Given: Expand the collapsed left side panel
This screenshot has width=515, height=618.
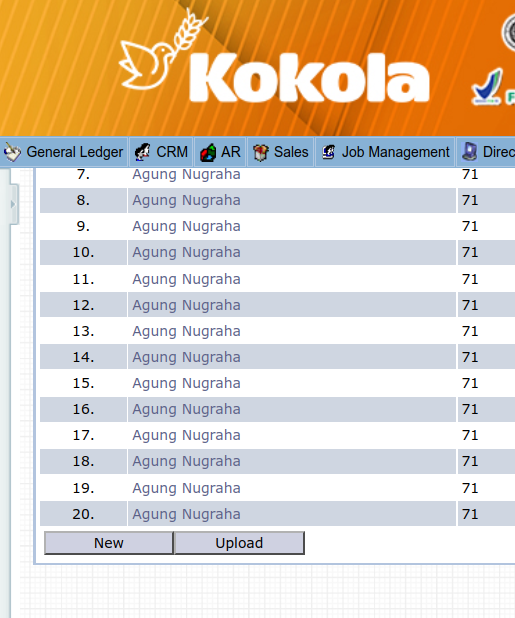Looking at the screenshot, I should 13,204.
